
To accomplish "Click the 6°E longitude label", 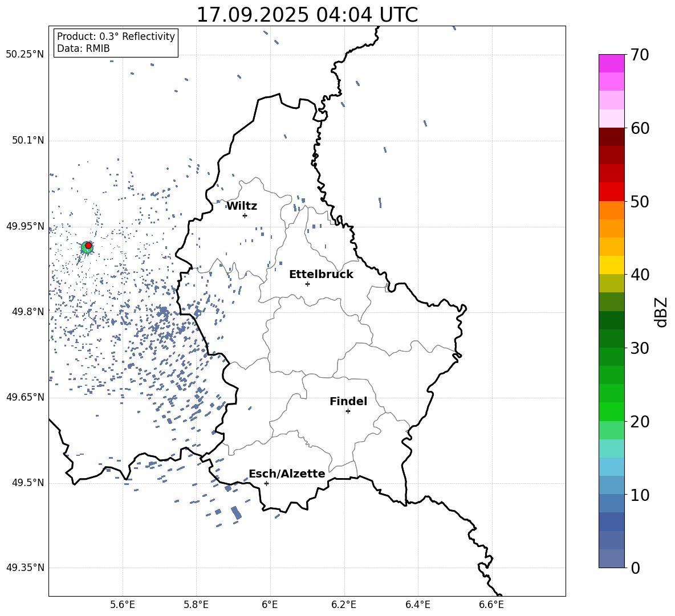I will (270, 605).
